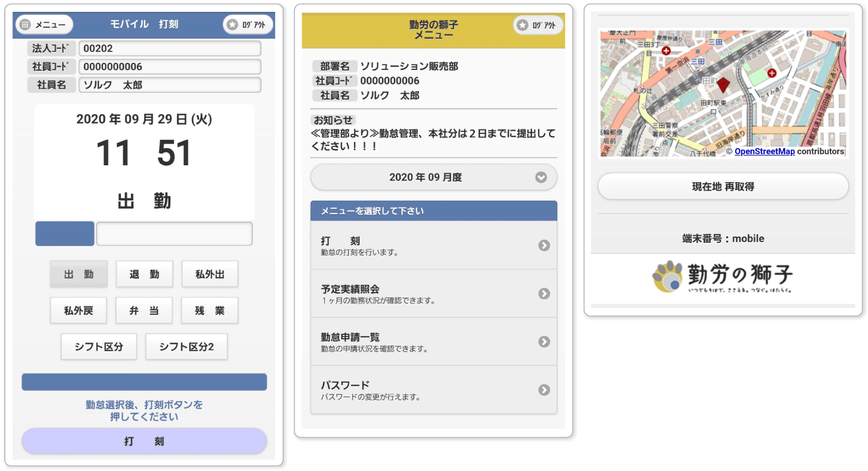Click the 法人コード input field

(x=170, y=48)
